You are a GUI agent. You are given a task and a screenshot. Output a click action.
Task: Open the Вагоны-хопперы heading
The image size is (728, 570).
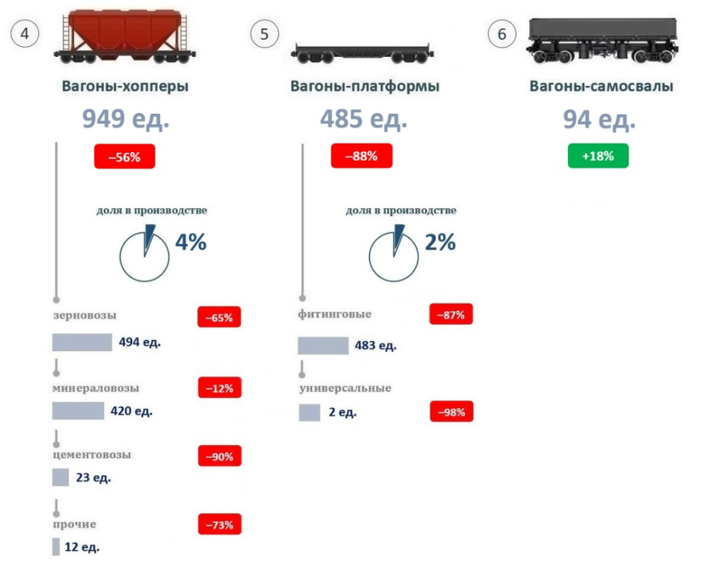(125, 86)
